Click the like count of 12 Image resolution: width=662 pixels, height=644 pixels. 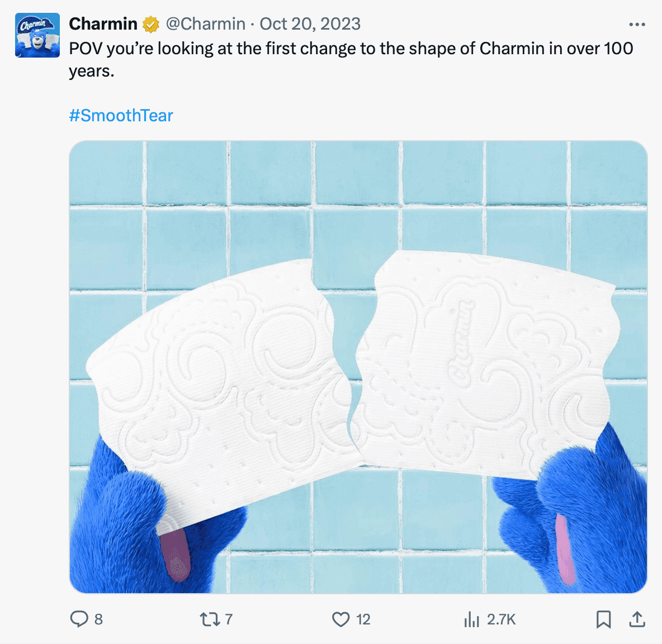pos(363,619)
